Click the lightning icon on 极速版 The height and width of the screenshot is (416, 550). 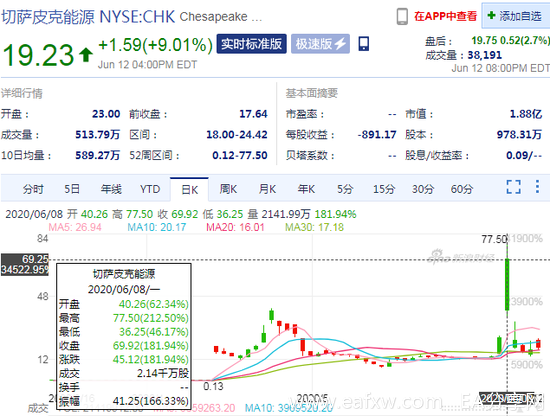[x=340, y=44]
